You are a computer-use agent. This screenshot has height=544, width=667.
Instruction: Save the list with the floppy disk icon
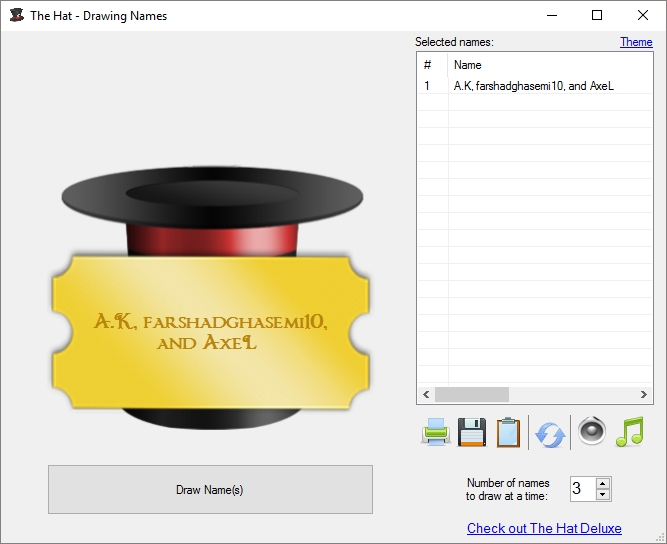(472, 432)
